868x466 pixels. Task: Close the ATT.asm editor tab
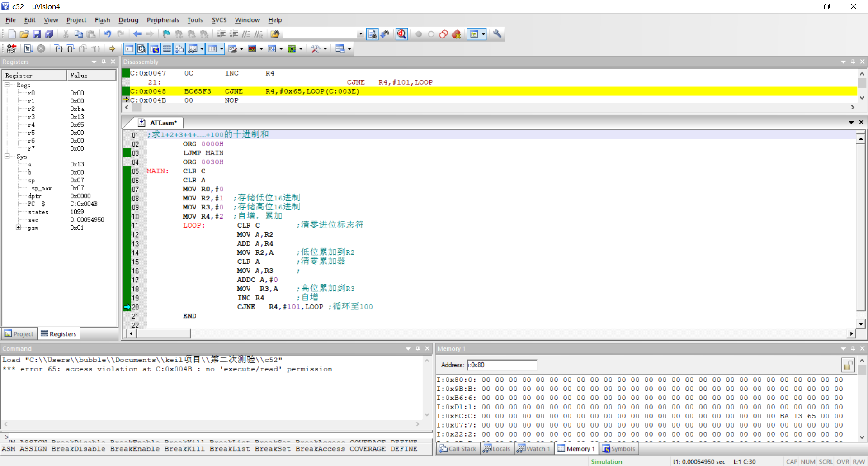click(861, 122)
